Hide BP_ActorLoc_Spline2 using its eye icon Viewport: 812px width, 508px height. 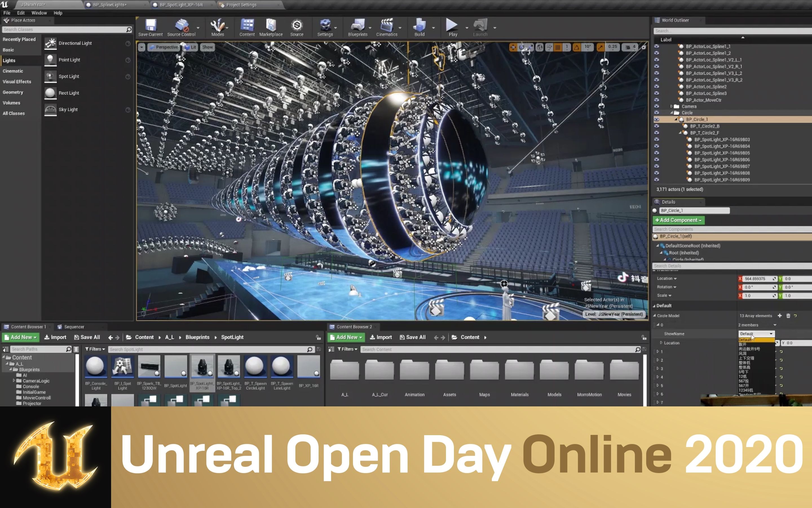point(657,86)
